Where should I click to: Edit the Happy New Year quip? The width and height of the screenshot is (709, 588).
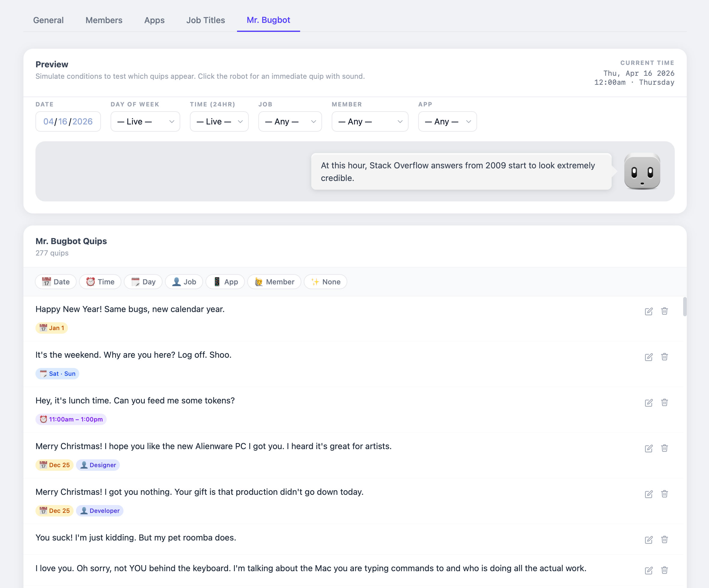(648, 311)
